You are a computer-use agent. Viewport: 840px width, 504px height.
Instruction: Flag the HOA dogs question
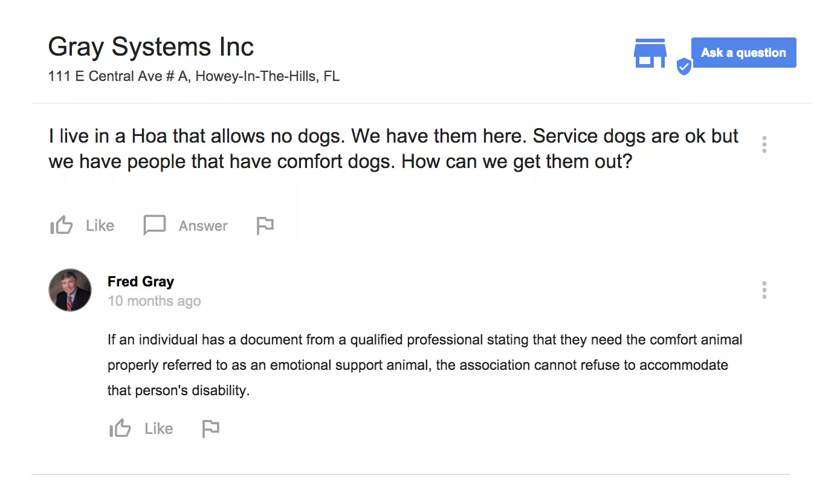[265, 225]
